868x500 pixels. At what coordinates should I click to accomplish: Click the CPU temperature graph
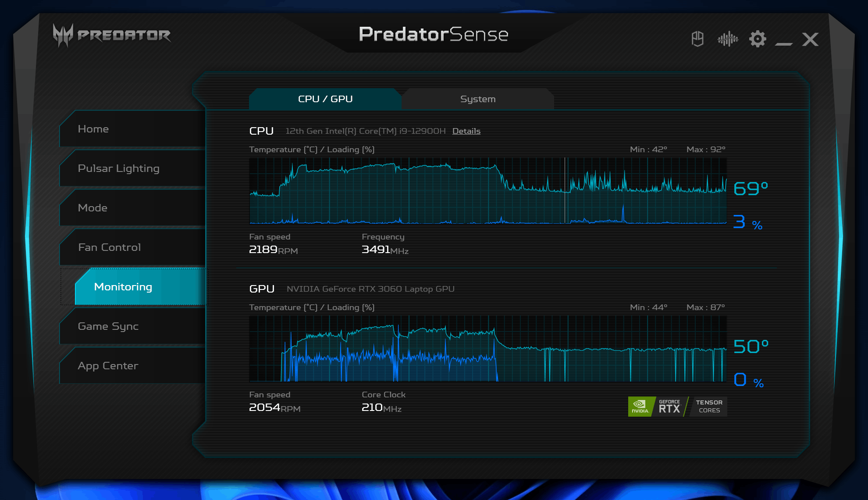click(x=487, y=191)
